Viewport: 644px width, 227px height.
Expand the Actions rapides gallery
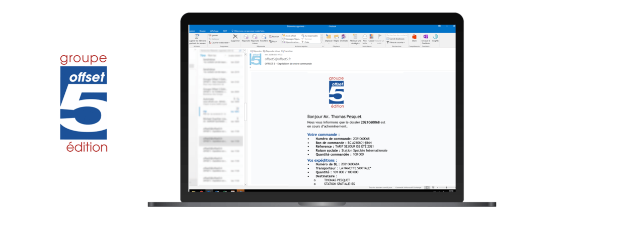(x=321, y=42)
